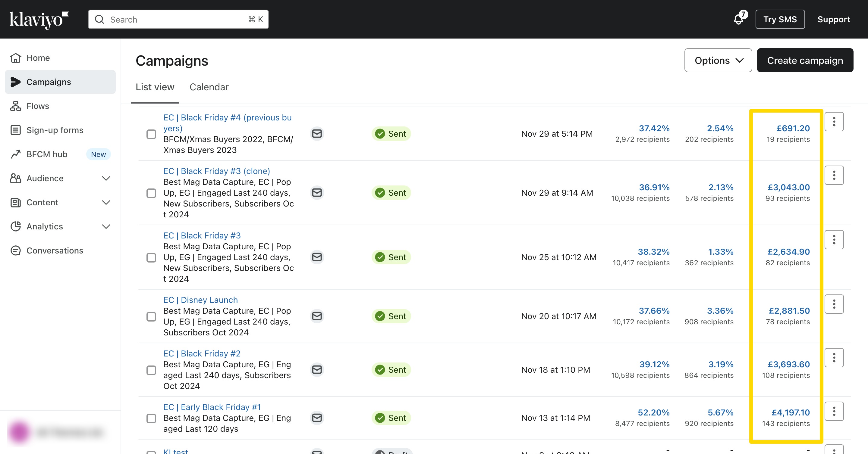Click the Analytics pie chart icon

click(15, 226)
